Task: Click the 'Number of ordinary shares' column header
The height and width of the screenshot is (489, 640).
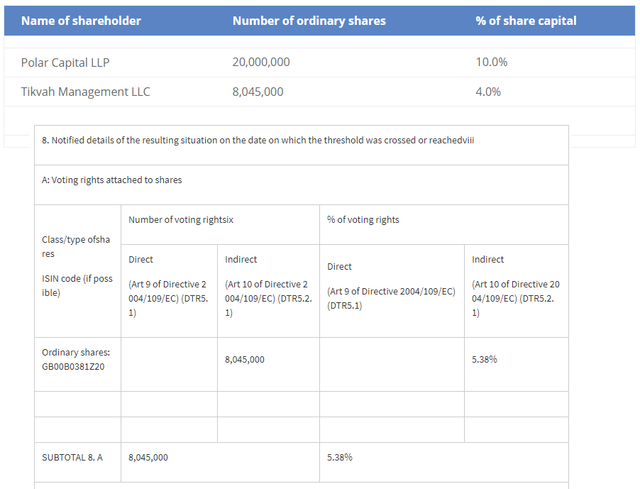Action: tap(309, 21)
